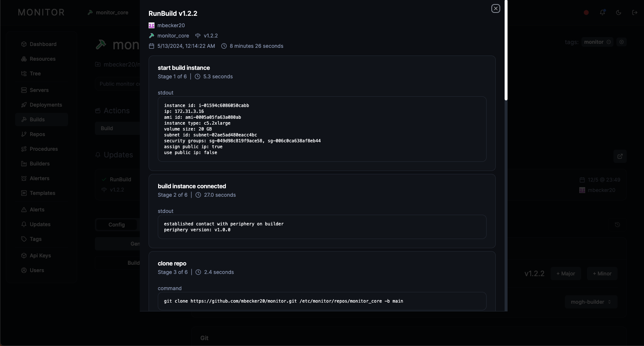Screen dimensions: 644x346
Task: Click the + Minor version button
Action: coord(602,274)
